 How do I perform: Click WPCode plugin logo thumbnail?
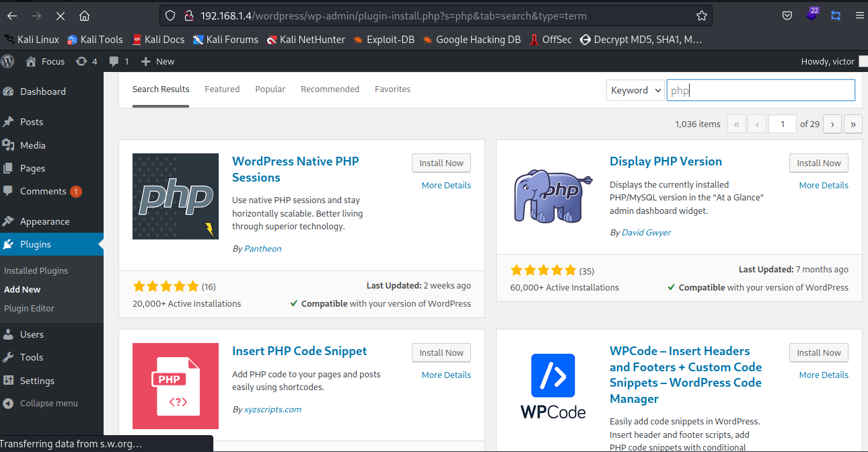553,386
